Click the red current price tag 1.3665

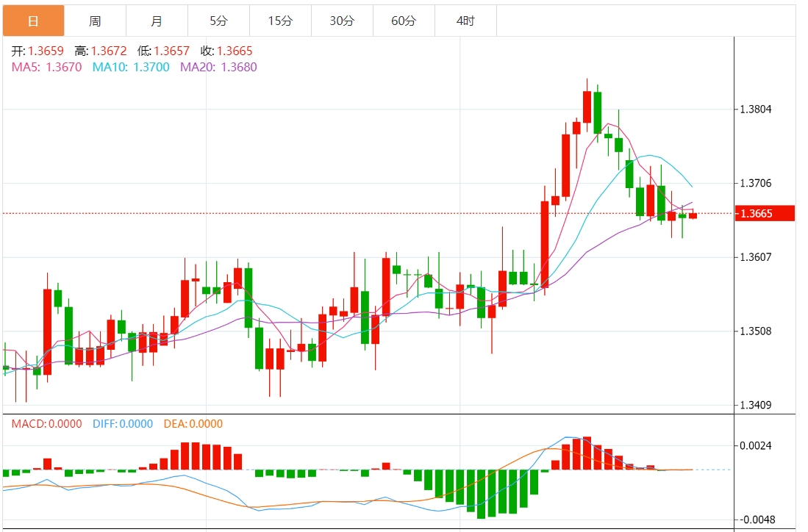pos(765,213)
